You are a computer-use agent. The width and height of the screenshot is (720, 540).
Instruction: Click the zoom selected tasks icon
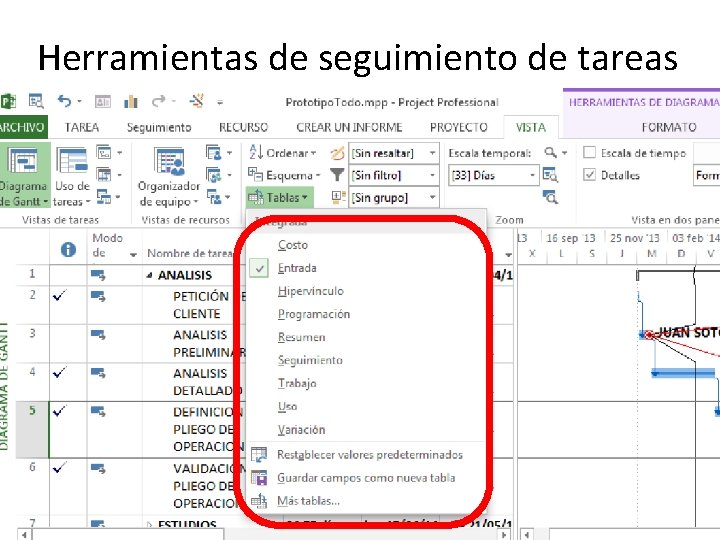(550, 197)
